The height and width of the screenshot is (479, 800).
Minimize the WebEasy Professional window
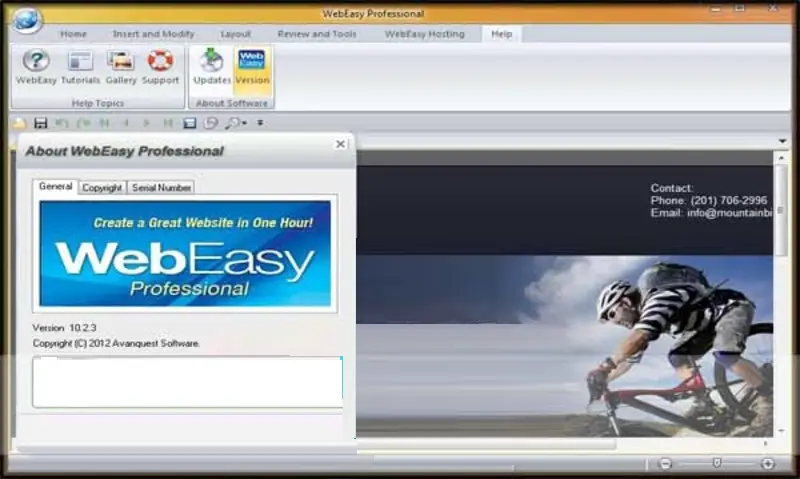716,9
